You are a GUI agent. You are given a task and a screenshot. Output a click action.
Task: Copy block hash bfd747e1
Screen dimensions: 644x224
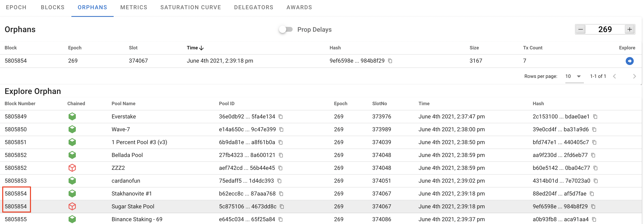(595, 143)
